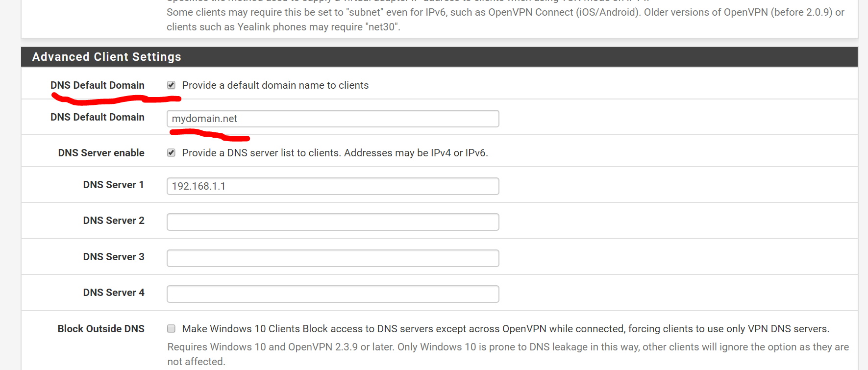Enable the Block Outside DNS checkbox

pyautogui.click(x=171, y=329)
